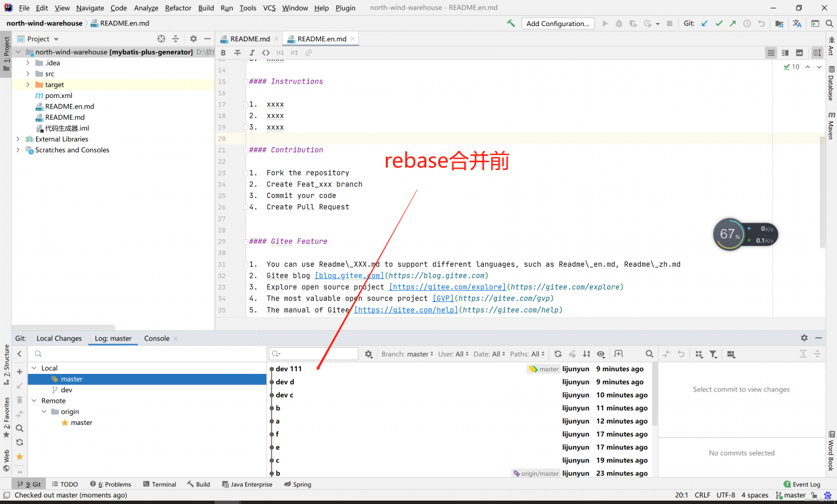837x504 pixels.
Task: Open Git Show History clock icon
Action: click(x=747, y=24)
